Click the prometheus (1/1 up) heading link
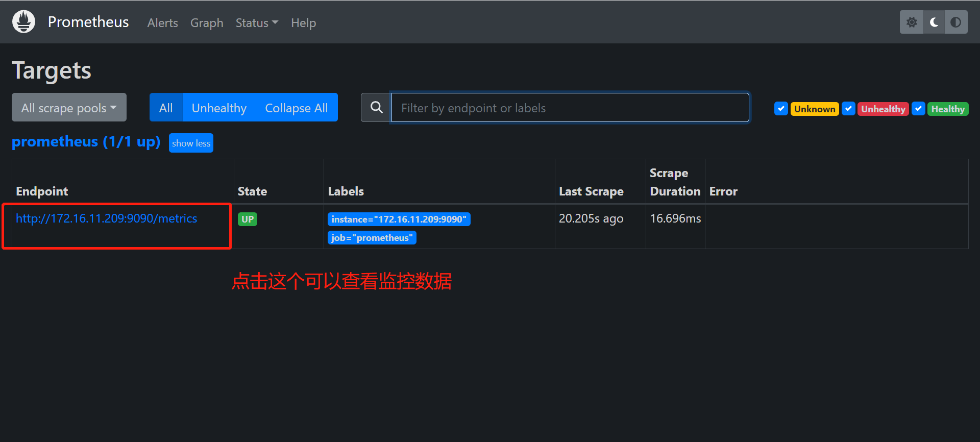This screenshot has height=442, width=980. [x=86, y=141]
